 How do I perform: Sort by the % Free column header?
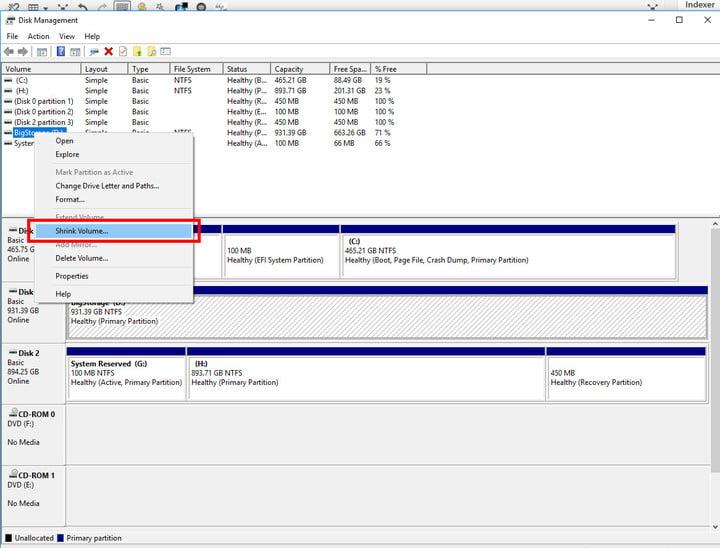click(x=399, y=69)
